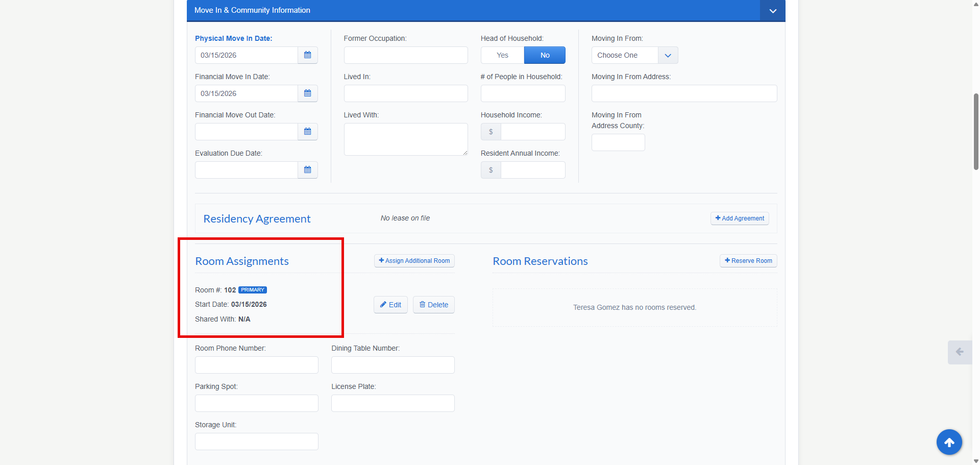Open calendar for Financial Move In Date
Screen dimensions: 980x465
[x=308, y=93]
